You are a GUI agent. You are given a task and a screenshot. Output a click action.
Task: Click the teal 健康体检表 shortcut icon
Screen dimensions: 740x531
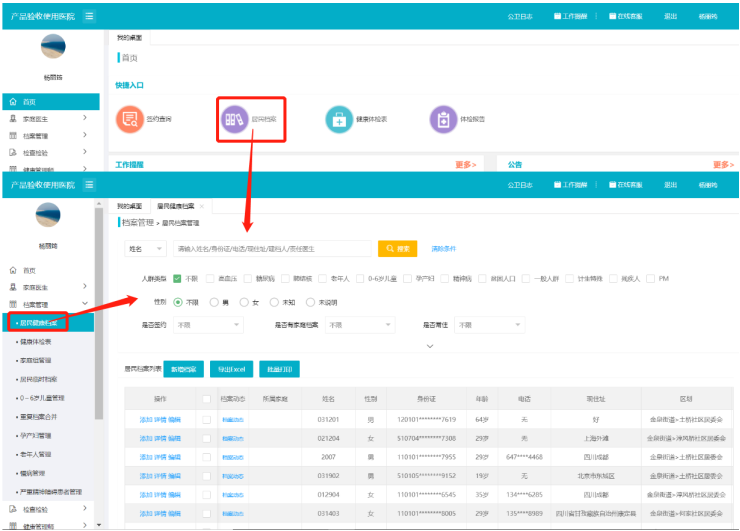pyautogui.click(x=339, y=119)
